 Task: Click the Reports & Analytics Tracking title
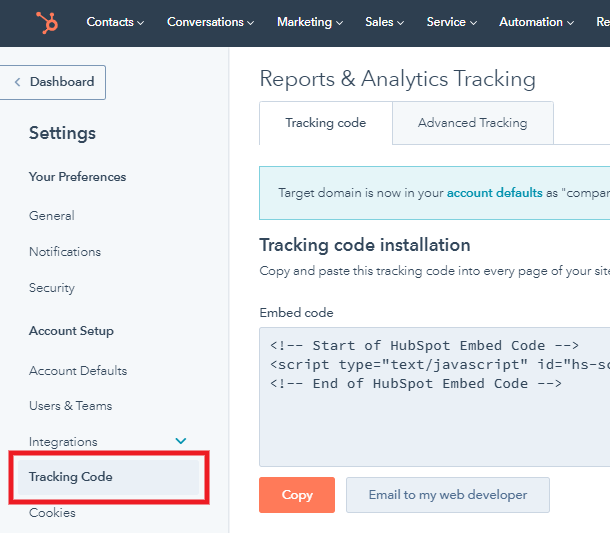398,79
